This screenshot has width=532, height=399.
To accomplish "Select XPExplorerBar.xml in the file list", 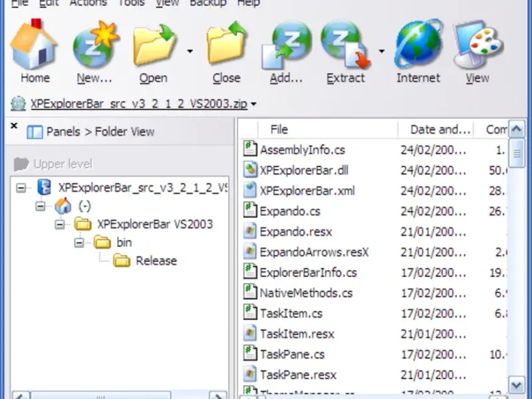I will 307,191.
